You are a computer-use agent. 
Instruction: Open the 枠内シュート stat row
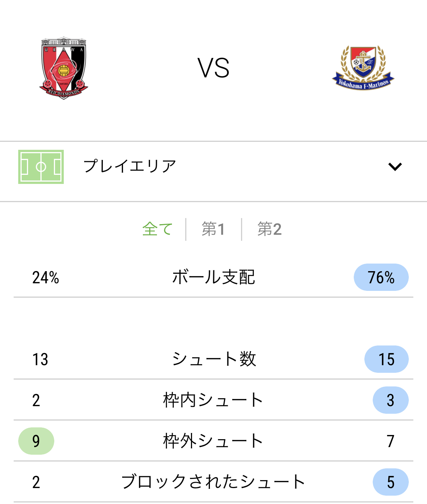pos(213,400)
